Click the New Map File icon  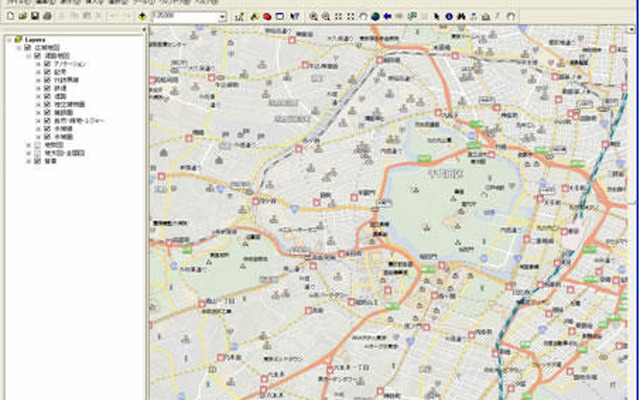11,16
